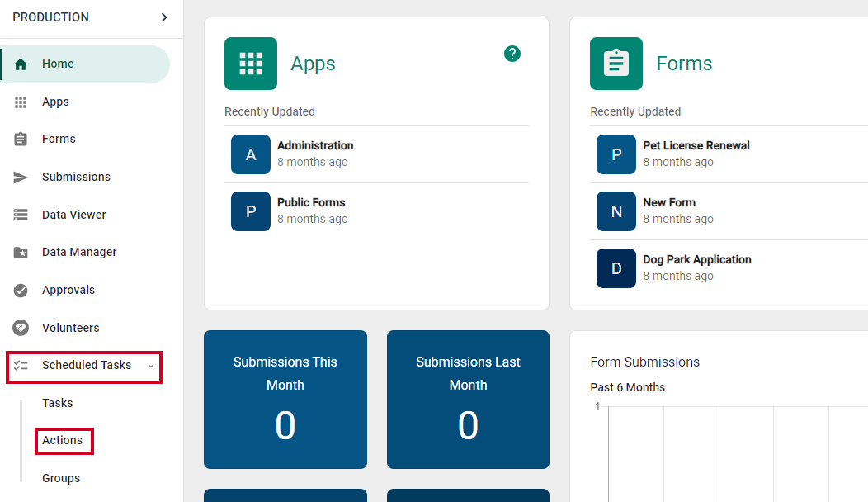Click the Volunteers heart icon
The image size is (868, 502).
coord(21,328)
